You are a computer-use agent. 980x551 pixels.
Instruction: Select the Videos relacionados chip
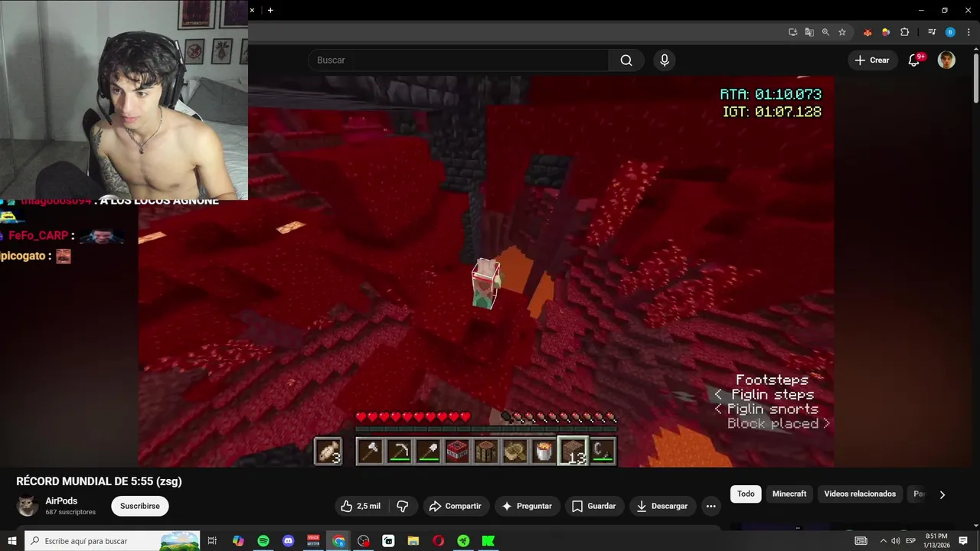860,494
